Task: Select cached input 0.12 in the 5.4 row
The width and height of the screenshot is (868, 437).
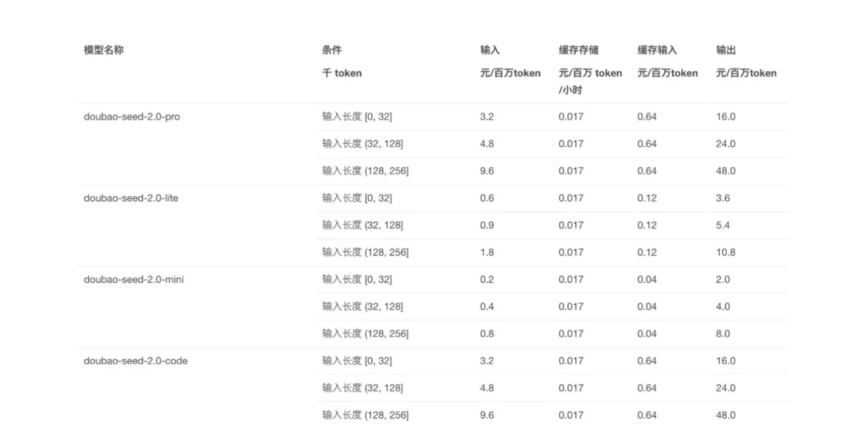Action: pyautogui.click(x=647, y=225)
